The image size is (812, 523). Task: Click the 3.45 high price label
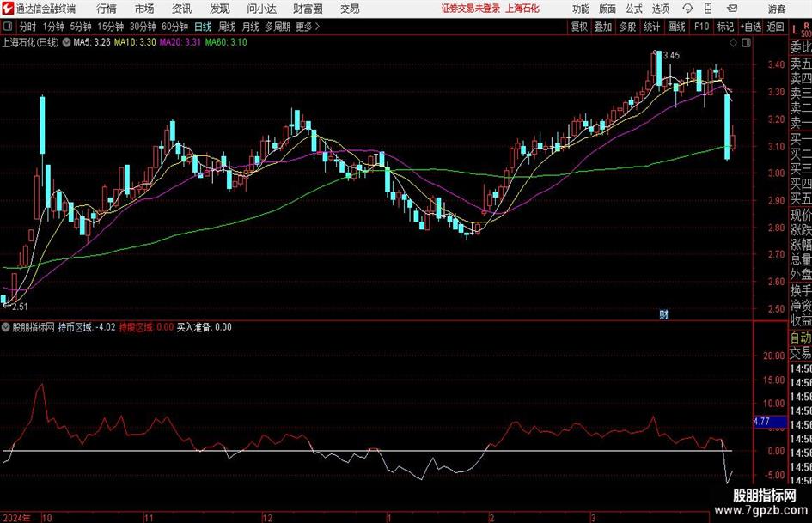click(x=671, y=56)
